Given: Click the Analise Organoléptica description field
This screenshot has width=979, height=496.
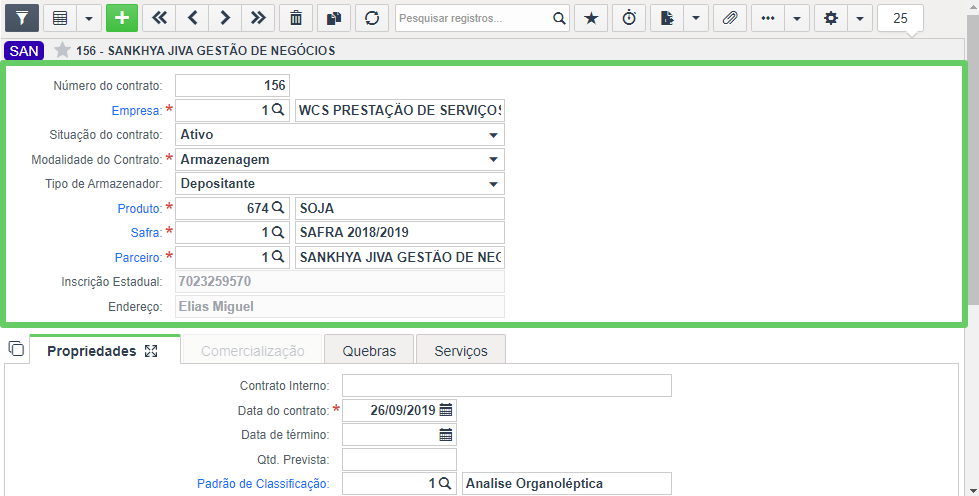Looking at the screenshot, I should (x=567, y=484).
